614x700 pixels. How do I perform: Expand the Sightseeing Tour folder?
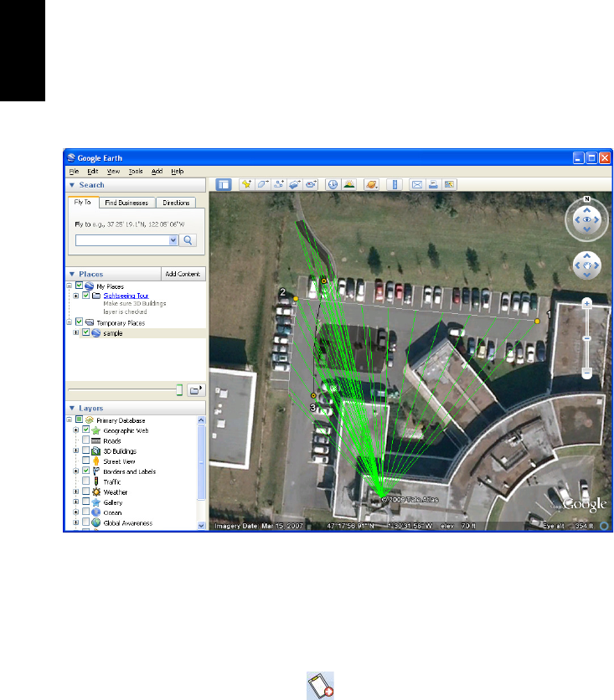76,296
